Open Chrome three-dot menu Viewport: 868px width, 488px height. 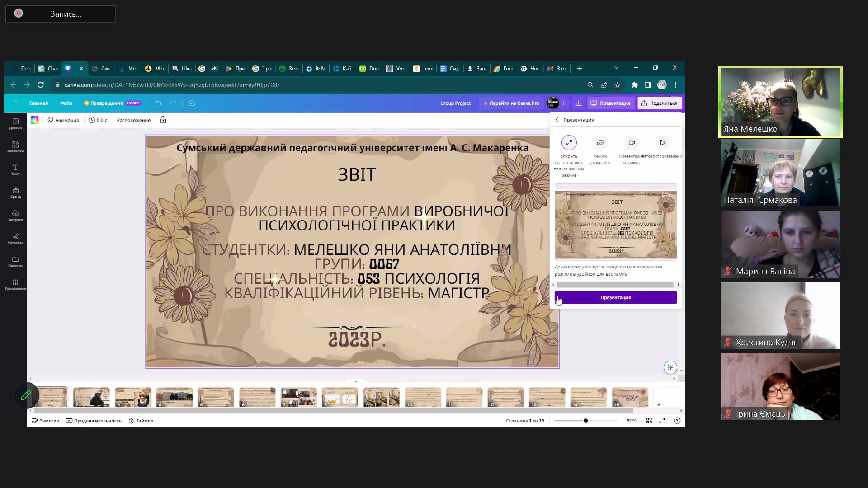(x=675, y=84)
